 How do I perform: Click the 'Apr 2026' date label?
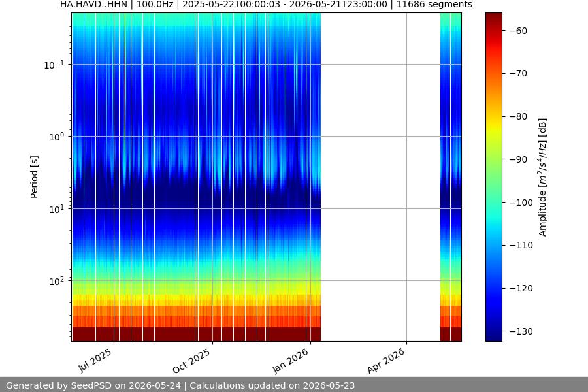coord(386,361)
